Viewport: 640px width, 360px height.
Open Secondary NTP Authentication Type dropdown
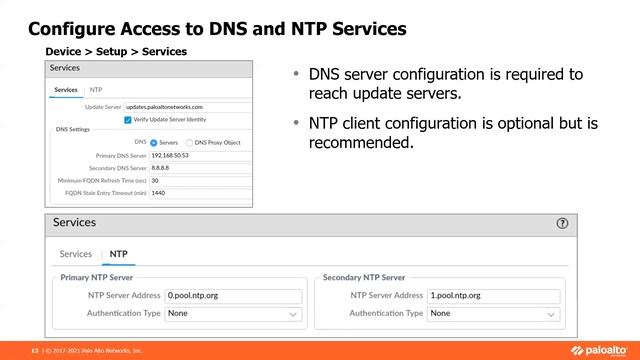point(493,314)
